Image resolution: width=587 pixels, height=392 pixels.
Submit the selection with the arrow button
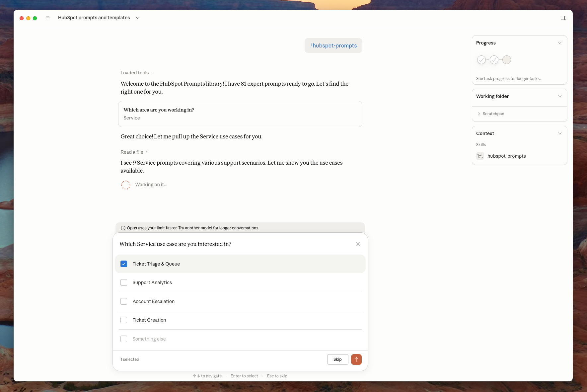coord(356,359)
